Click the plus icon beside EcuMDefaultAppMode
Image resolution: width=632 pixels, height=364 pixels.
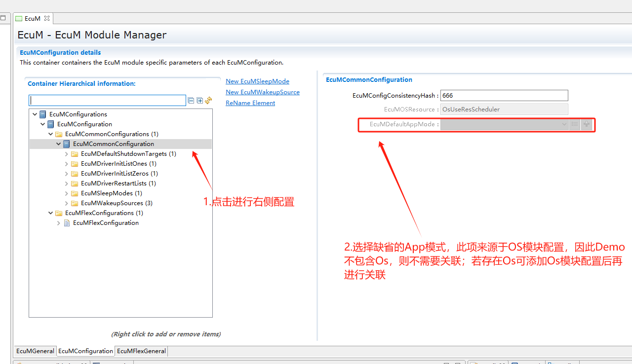pyautogui.click(x=586, y=124)
